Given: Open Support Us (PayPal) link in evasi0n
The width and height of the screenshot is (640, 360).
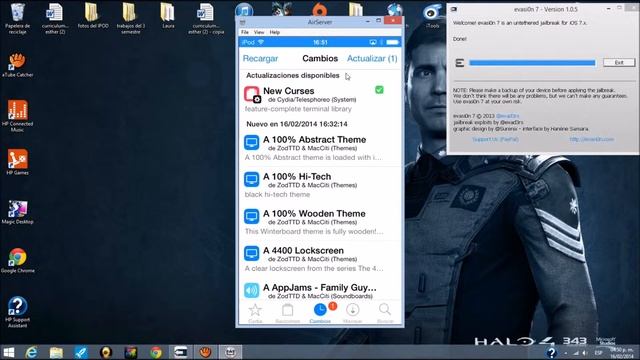Looking at the screenshot, I should pos(495,139).
